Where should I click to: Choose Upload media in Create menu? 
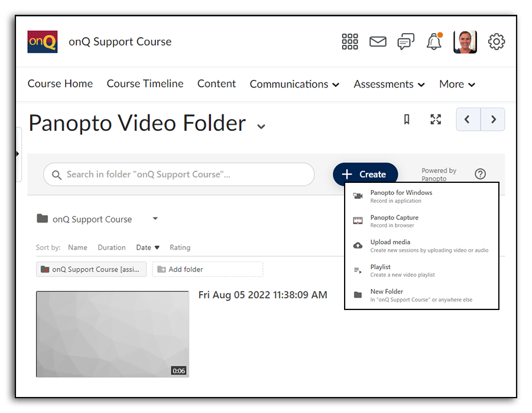pyautogui.click(x=390, y=246)
